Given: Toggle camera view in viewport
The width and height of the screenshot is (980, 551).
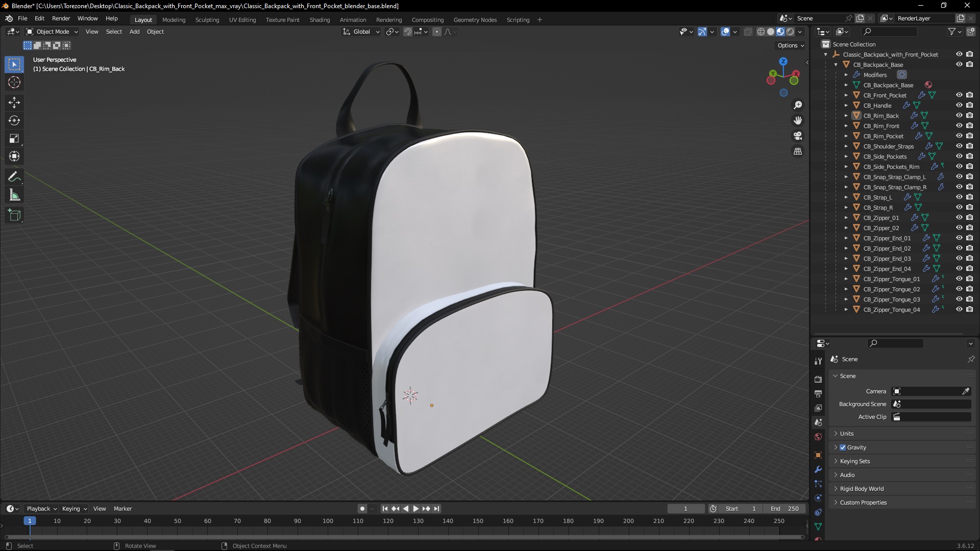Looking at the screenshot, I should point(798,136).
